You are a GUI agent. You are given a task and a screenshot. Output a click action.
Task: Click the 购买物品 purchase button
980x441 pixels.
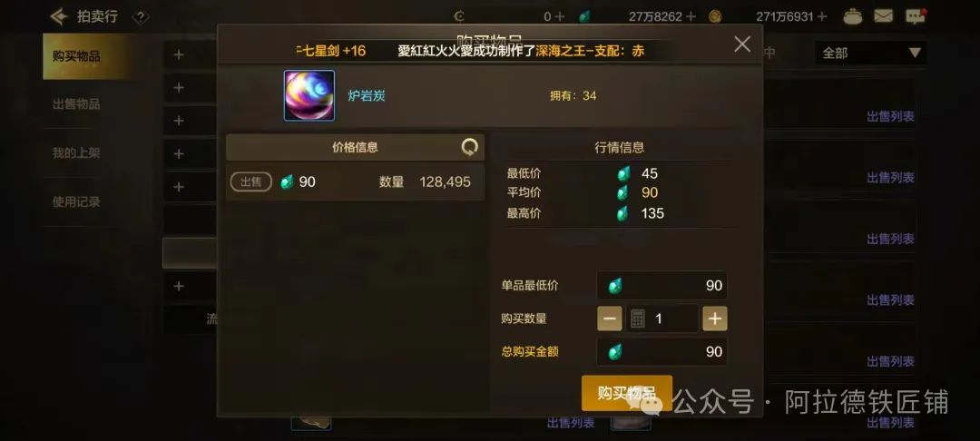point(627,393)
